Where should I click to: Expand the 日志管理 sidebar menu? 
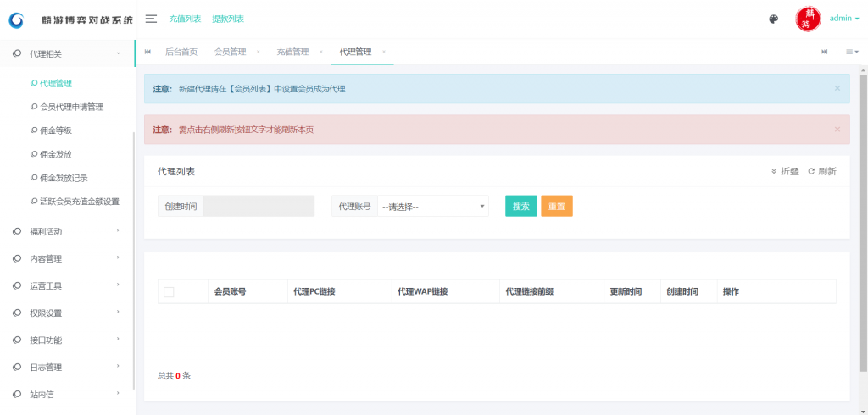[x=67, y=368]
